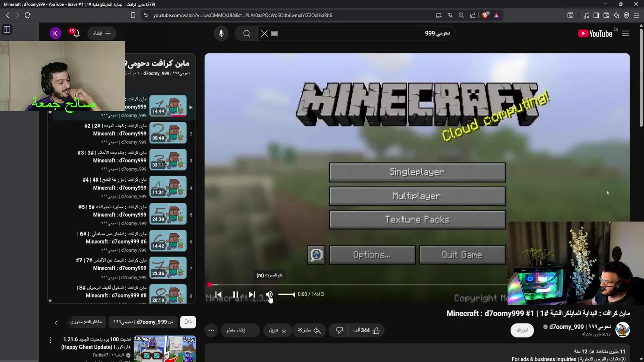Go back using browser back arrow
The image size is (644, 362).
pyautogui.click(x=8, y=15)
